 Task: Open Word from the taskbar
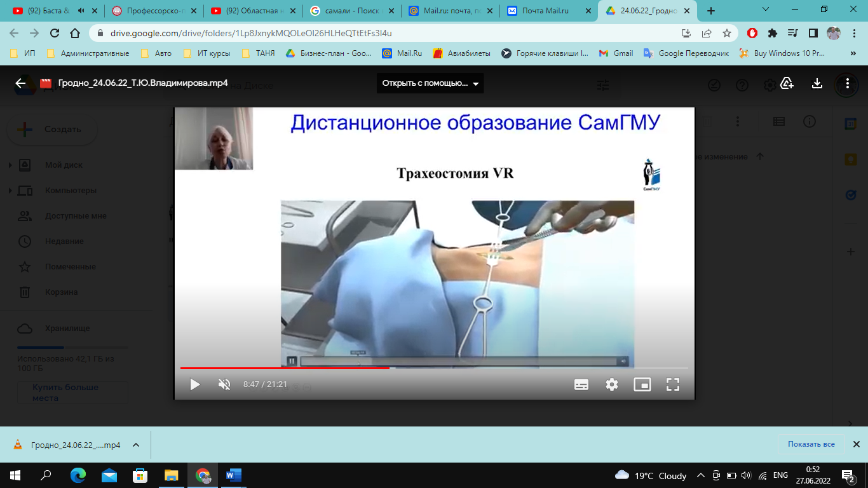click(233, 475)
